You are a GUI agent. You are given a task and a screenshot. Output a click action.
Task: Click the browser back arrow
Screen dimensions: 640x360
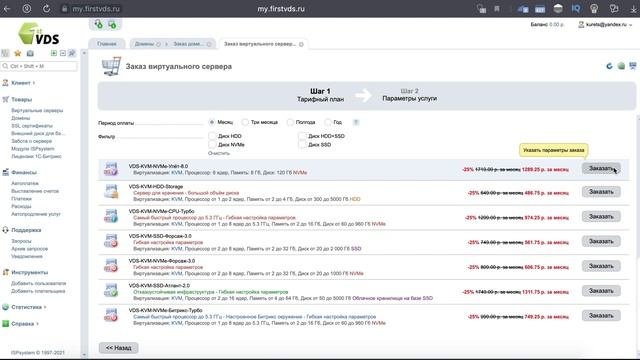[7, 9]
